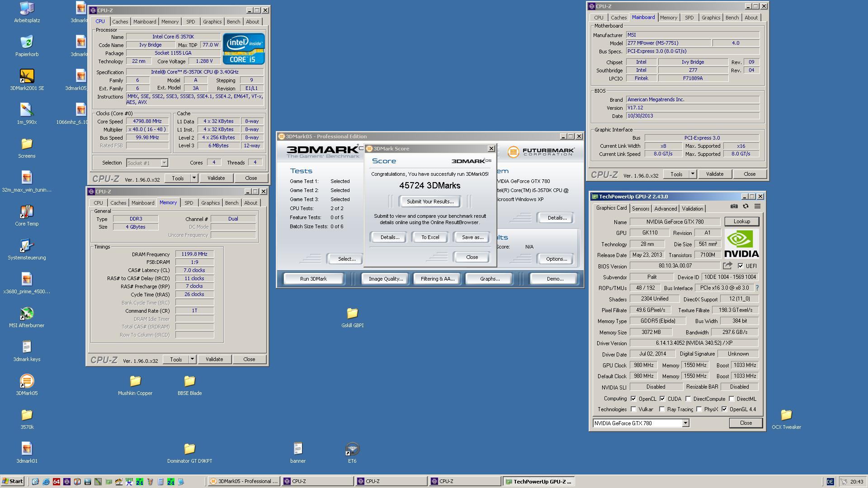Click the Bus Interface question mark in GPU-Z

(x=757, y=288)
